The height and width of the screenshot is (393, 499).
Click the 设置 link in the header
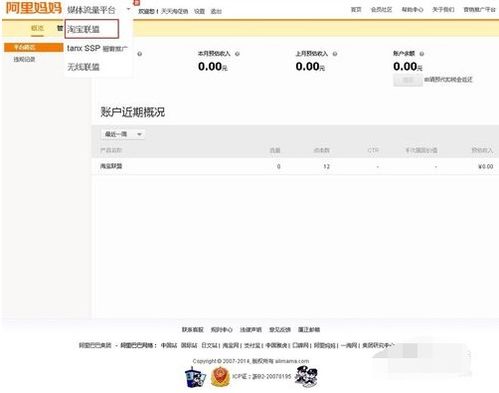pyautogui.click(x=199, y=11)
